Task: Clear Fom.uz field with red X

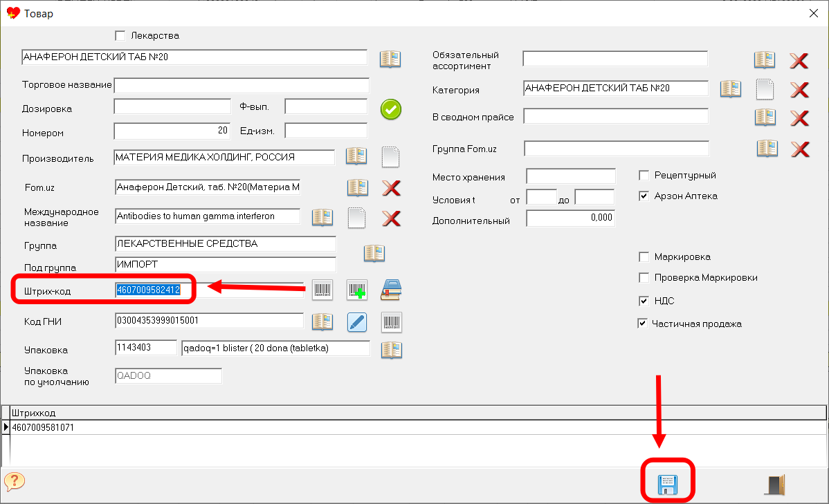Action: 391,188
